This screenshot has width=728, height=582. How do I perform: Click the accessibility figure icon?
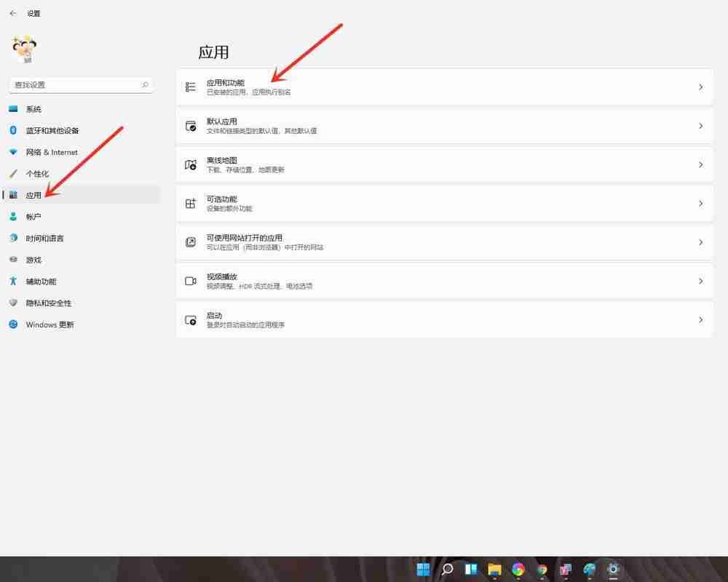click(x=13, y=281)
